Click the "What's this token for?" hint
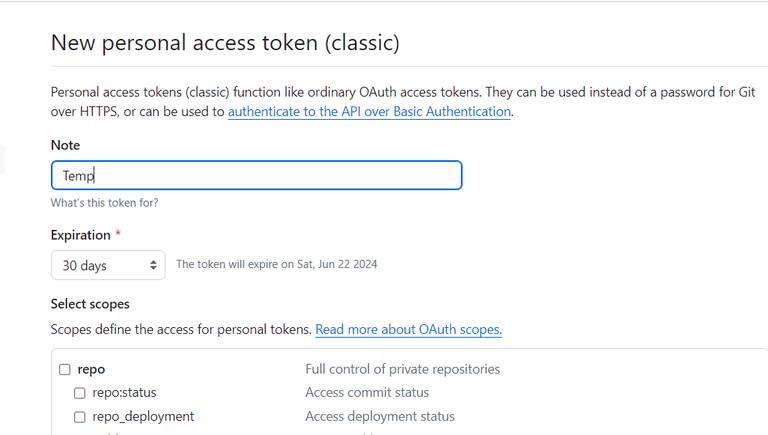Viewport: 768px width, 435px height. pos(104,203)
